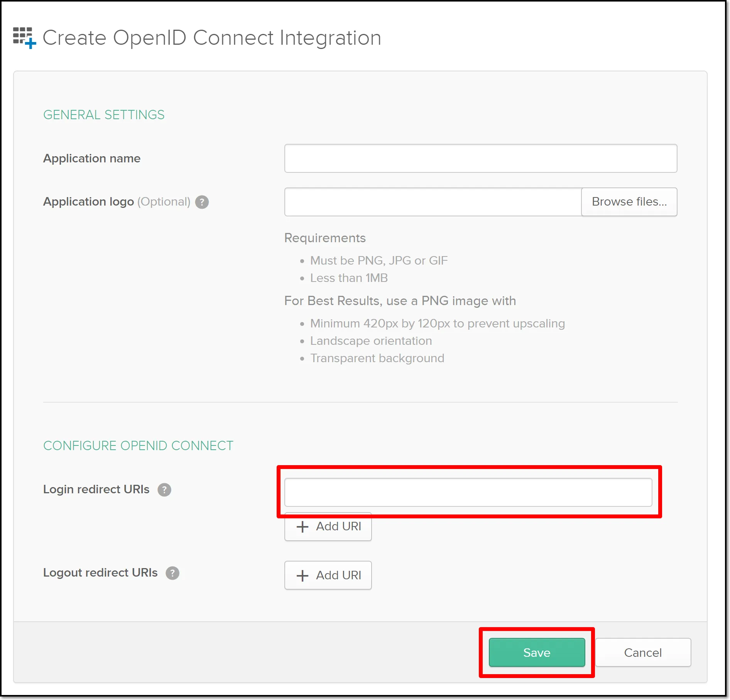Image resolution: width=730 pixels, height=700 pixels.
Task: Click the 'Login redirect URIs' label
Action: tap(96, 489)
